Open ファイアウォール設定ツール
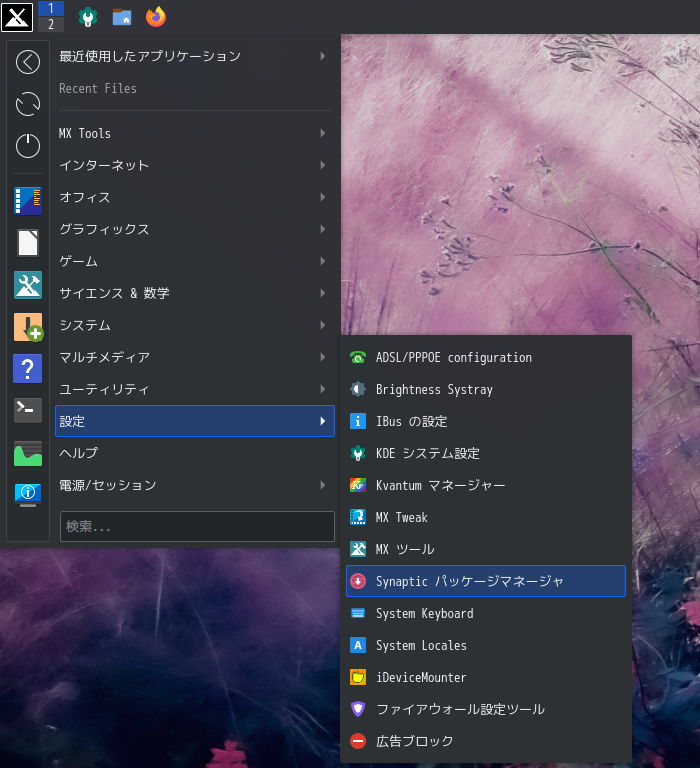Image resolution: width=700 pixels, height=768 pixels. [x=486, y=709]
